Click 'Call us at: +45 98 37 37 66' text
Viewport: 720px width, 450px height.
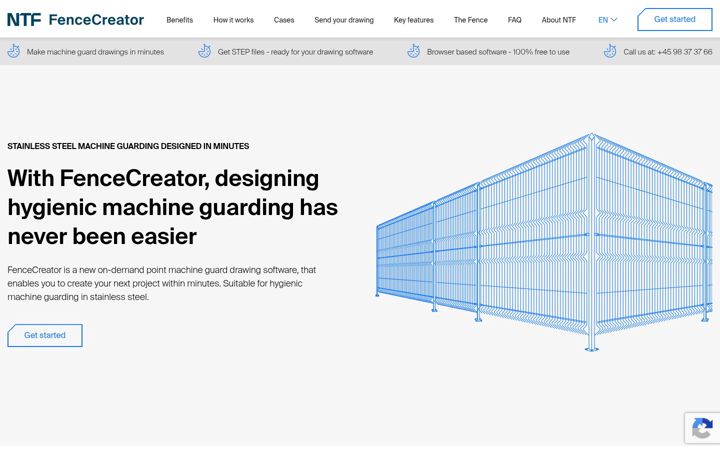[x=668, y=52]
